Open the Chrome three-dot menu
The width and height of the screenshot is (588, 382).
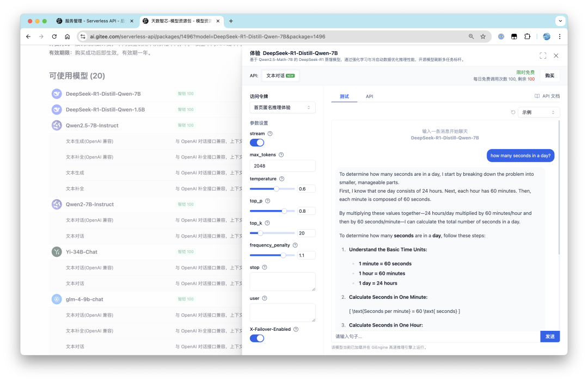coord(560,36)
